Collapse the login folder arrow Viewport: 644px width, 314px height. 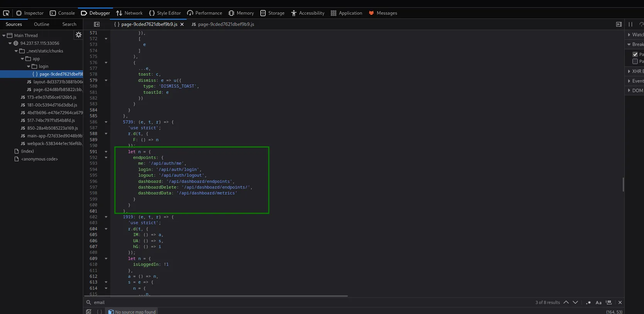29,66
